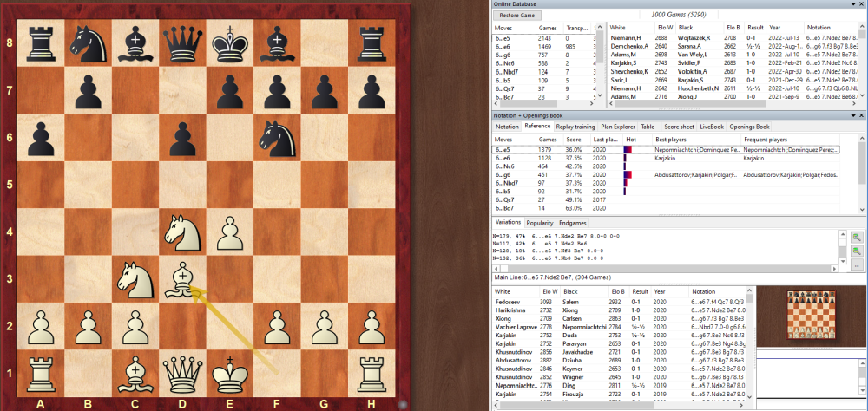Image resolution: width=868 pixels, height=411 pixels.
Task: Click the lower database search icon beside variations
Action: click(857, 251)
